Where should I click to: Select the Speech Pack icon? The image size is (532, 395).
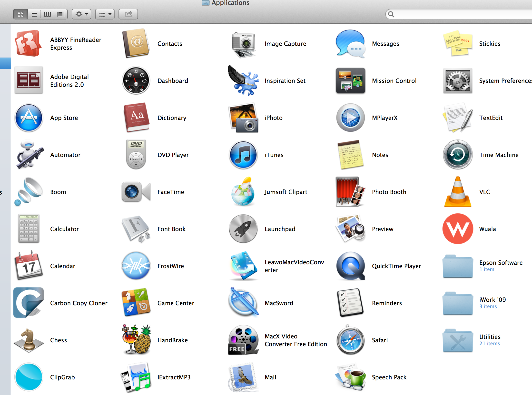click(x=351, y=377)
